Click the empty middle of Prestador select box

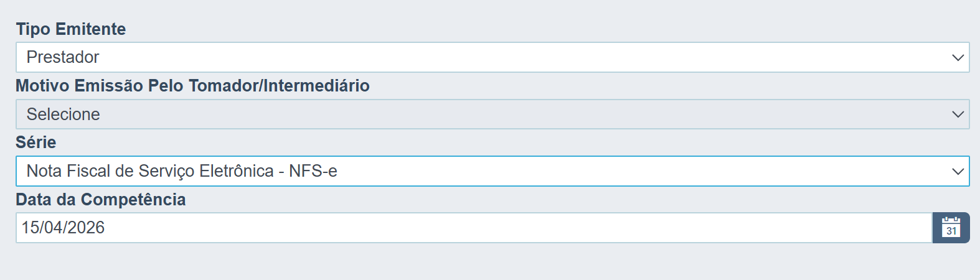tap(523, 57)
